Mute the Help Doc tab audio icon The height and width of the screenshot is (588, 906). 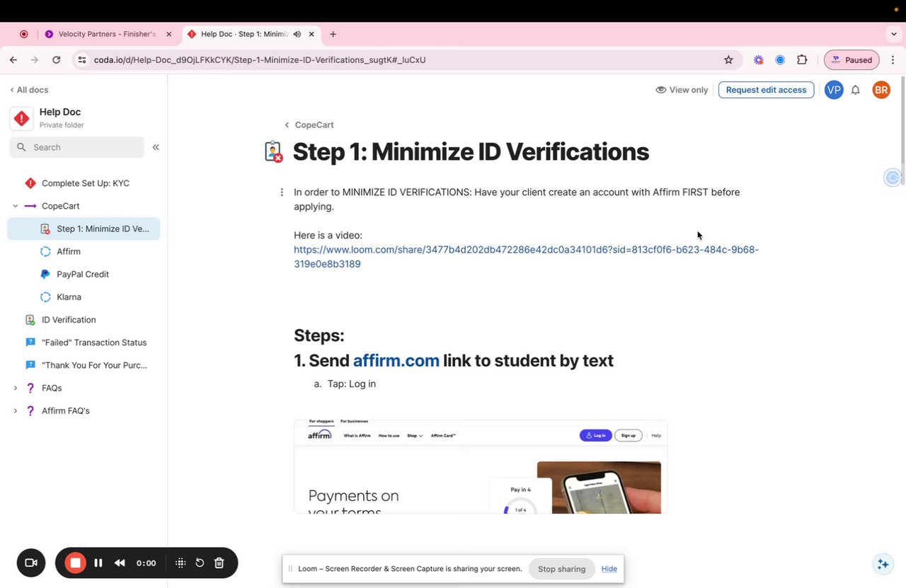tap(297, 34)
